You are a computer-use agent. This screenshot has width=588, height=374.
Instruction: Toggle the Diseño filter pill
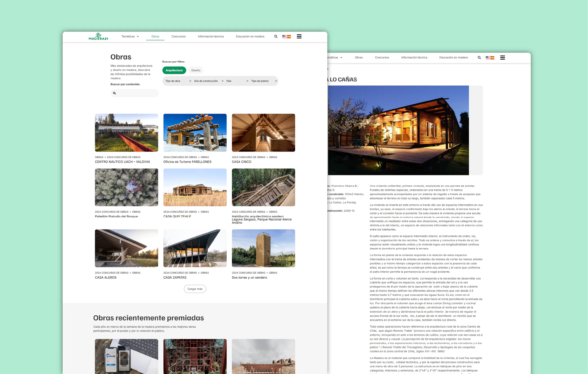[x=196, y=70]
